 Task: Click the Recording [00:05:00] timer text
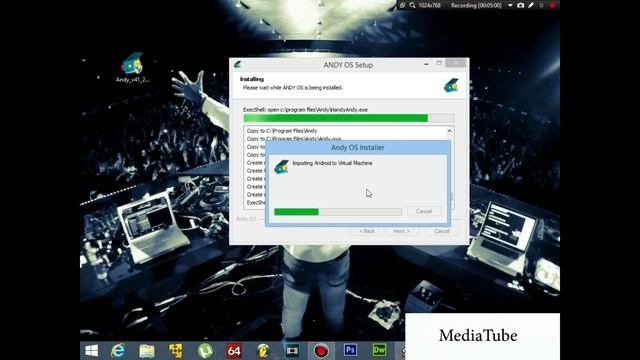(x=476, y=5)
